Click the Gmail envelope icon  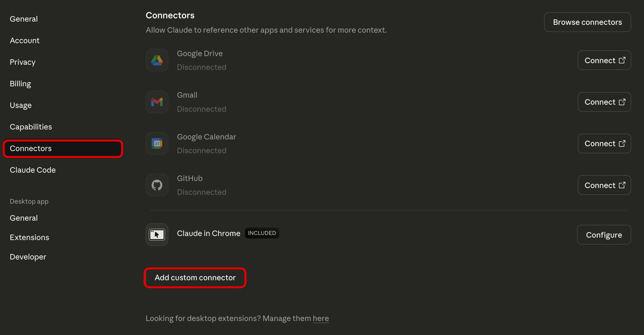(x=157, y=102)
